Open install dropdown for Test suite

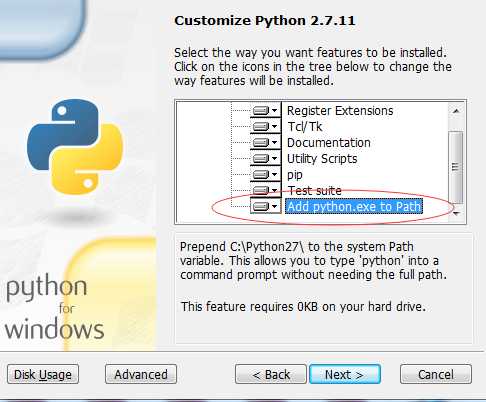coord(266,190)
